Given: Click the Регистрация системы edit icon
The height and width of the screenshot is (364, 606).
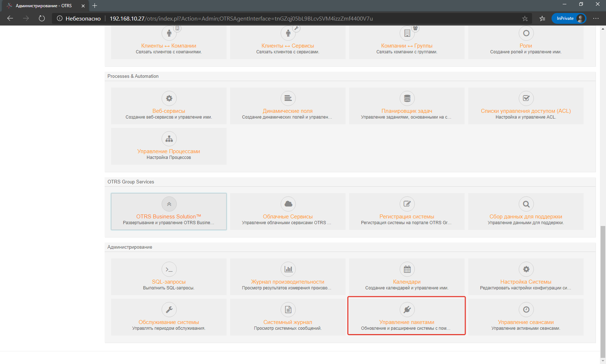Looking at the screenshot, I should (407, 204).
